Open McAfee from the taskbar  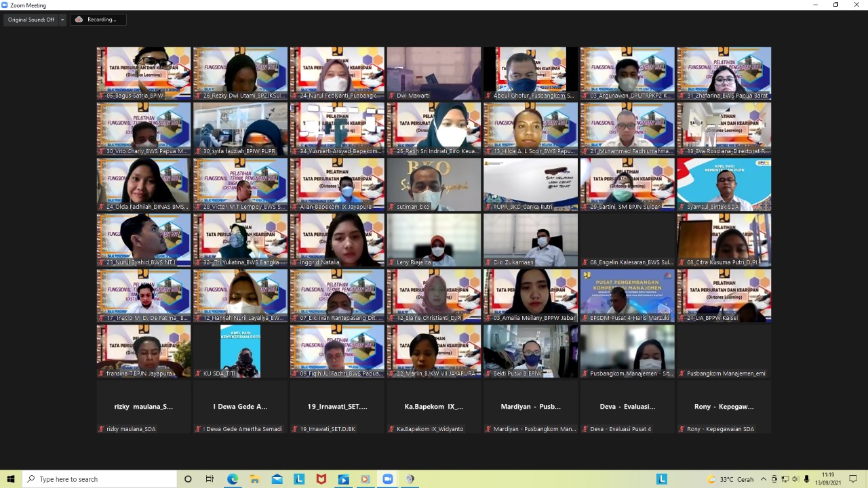pyautogui.click(x=321, y=479)
